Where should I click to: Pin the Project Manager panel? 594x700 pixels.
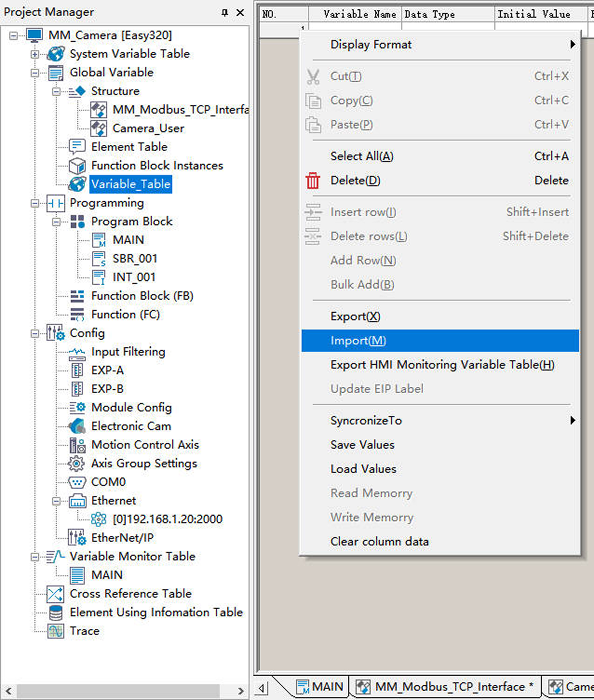[225, 13]
